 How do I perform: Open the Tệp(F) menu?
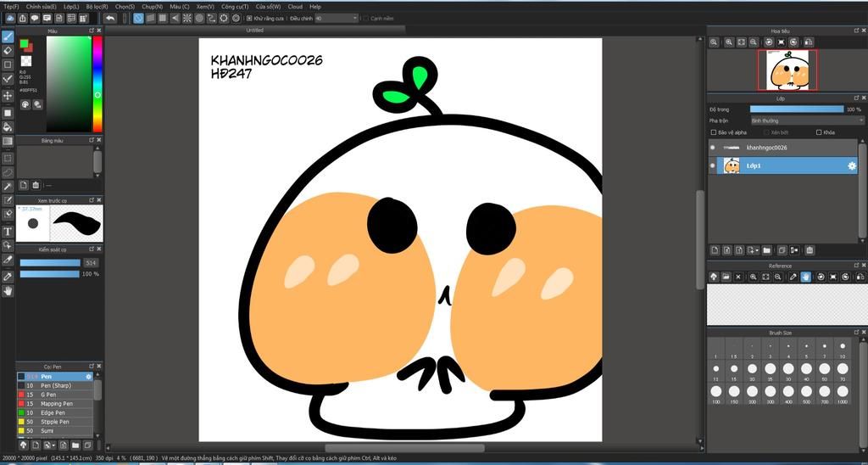click(x=11, y=7)
